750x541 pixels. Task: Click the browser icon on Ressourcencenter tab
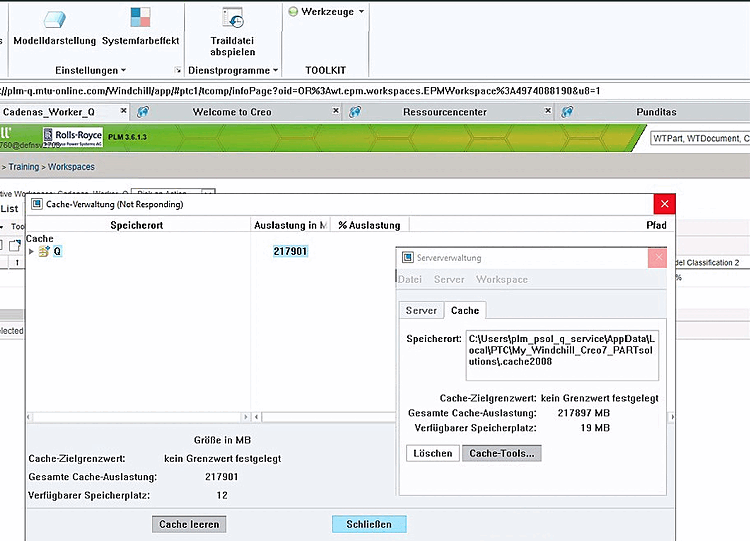(354, 112)
